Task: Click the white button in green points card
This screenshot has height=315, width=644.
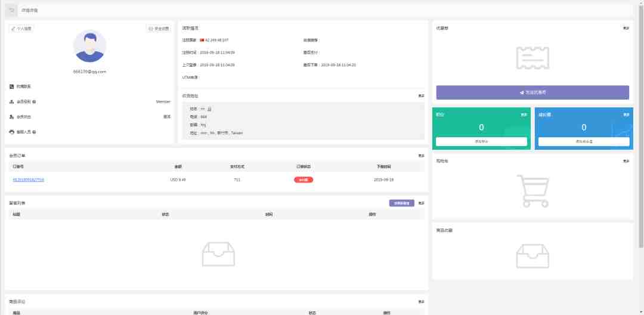Action: pos(481,142)
